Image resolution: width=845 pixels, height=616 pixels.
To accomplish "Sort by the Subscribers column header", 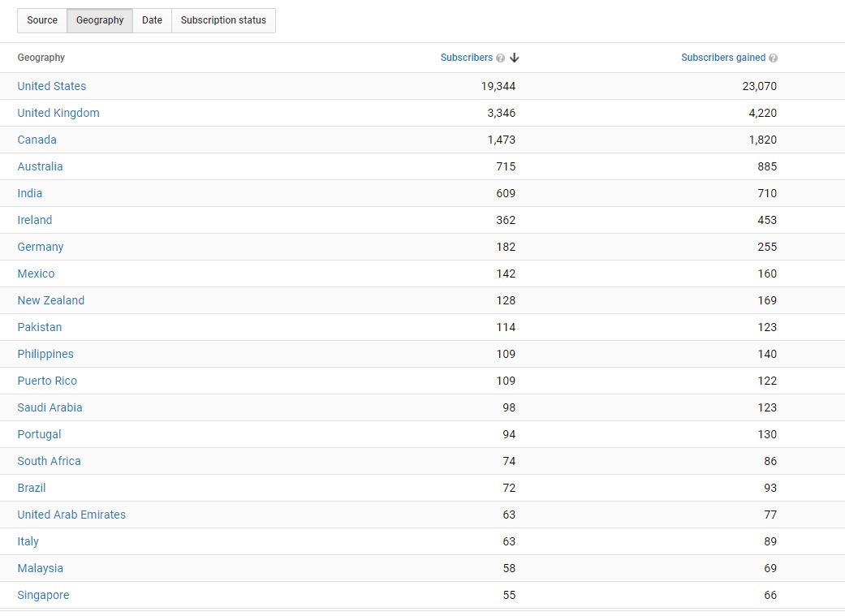I will pyautogui.click(x=467, y=58).
